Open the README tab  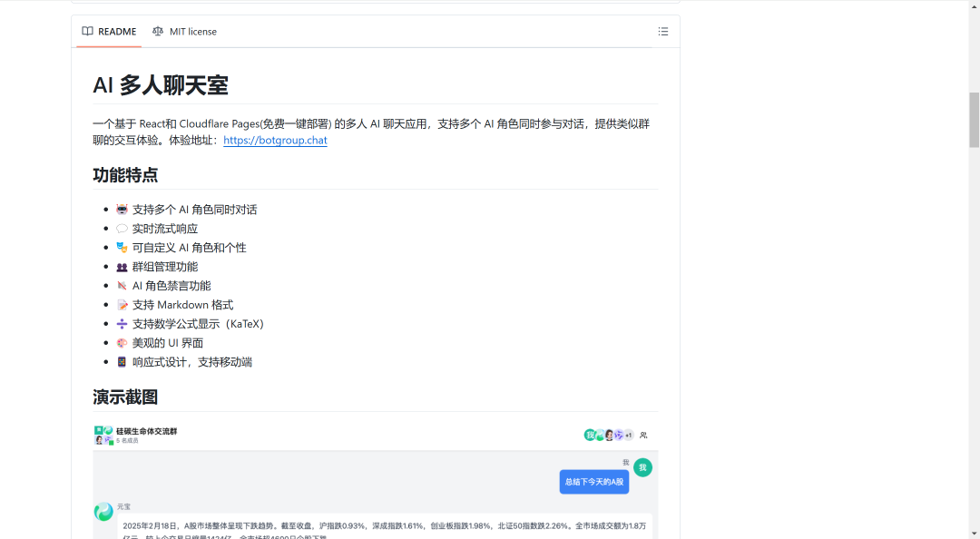[x=110, y=31]
